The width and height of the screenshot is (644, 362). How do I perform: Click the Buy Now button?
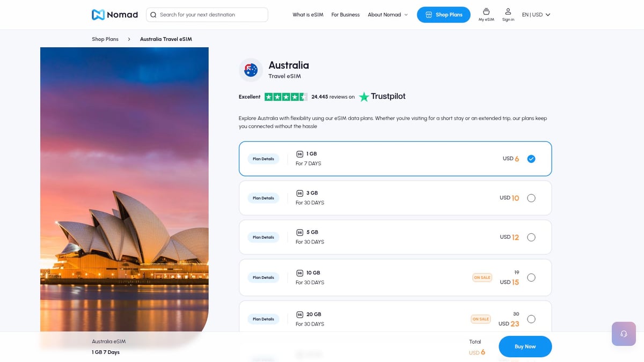coord(525,346)
